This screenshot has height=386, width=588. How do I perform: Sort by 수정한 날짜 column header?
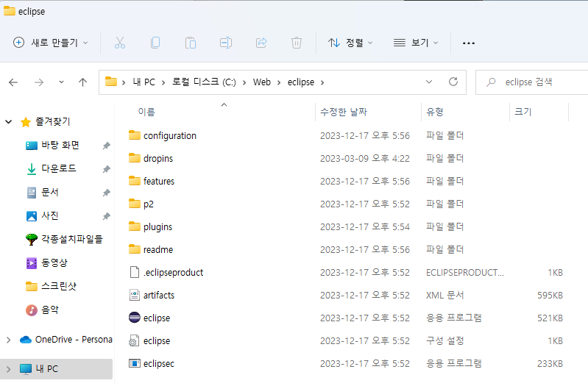click(344, 112)
